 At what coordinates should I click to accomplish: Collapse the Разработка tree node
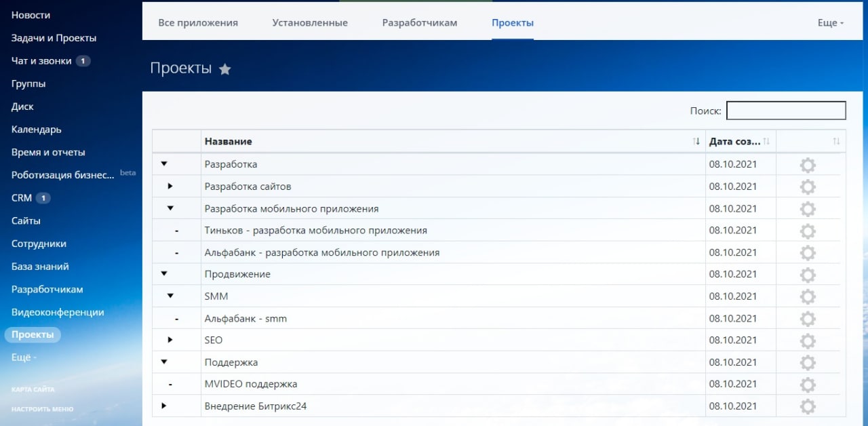[x=163, y=164]
